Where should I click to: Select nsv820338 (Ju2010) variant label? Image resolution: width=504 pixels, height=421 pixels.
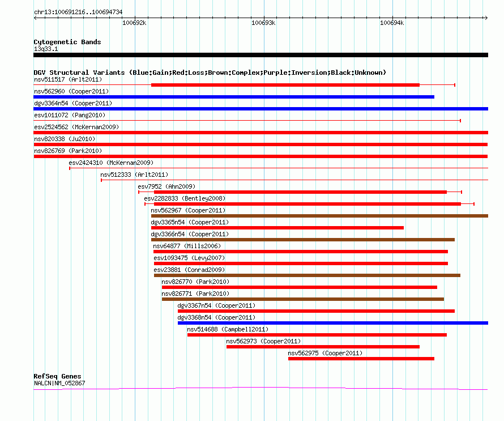click(65, 139)
